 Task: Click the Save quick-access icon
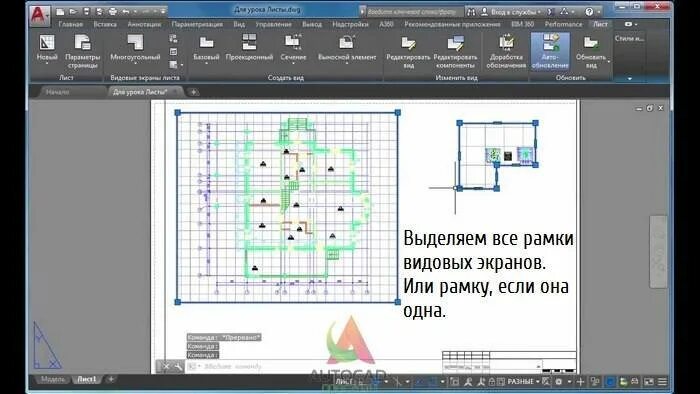[87, 11]
